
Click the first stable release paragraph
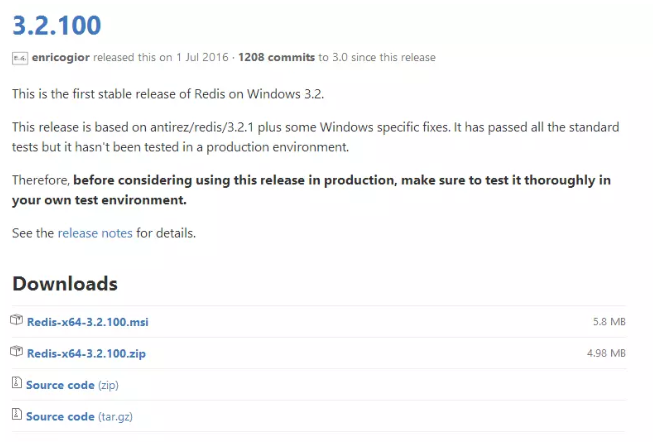click(168, 94)
